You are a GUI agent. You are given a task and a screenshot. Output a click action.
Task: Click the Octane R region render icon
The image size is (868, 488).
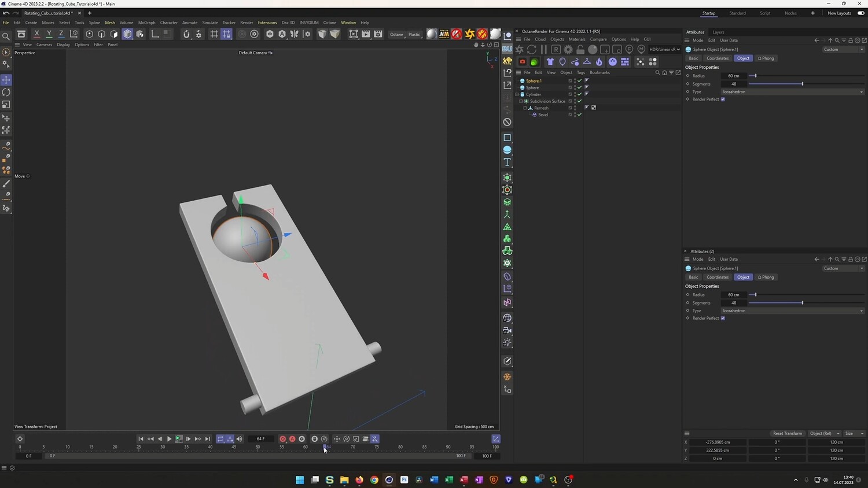point(556,50)
